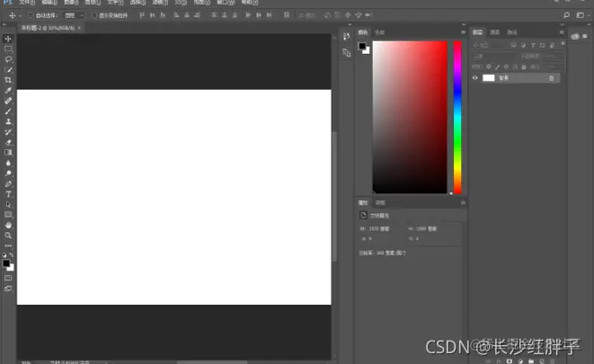594x364 pixels.
Task: Select the Zoom magnifier tool
Action: (8, 235)
